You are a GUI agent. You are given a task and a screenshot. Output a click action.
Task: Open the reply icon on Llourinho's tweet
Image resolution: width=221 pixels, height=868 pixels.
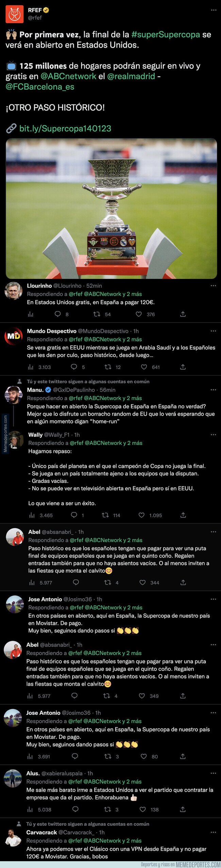coord(57,314)
